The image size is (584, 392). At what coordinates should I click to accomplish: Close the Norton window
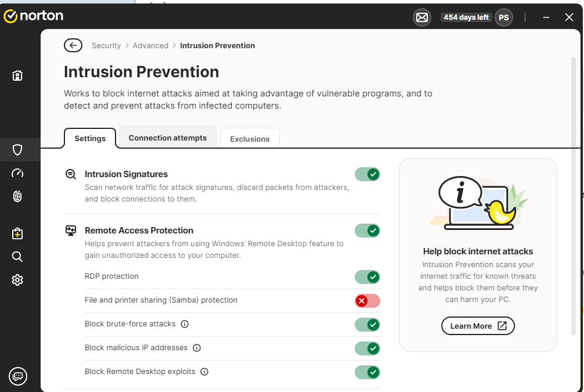click(569, 17)
